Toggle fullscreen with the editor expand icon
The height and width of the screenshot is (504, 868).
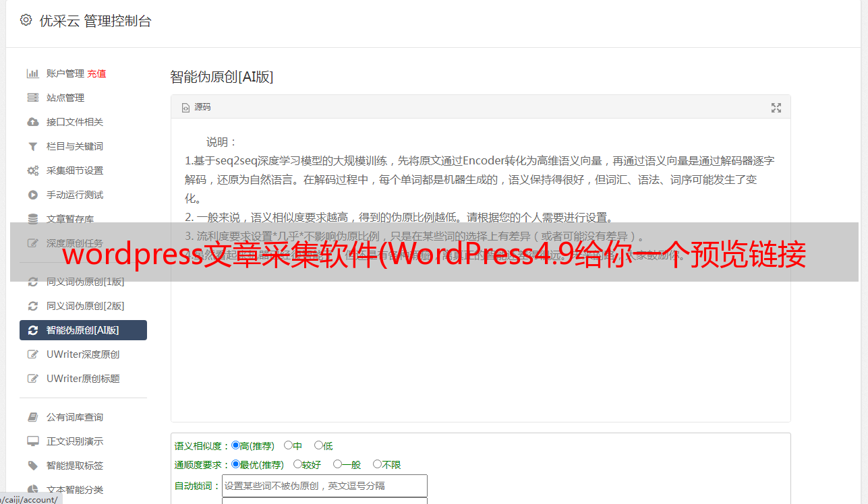point(776,108)
